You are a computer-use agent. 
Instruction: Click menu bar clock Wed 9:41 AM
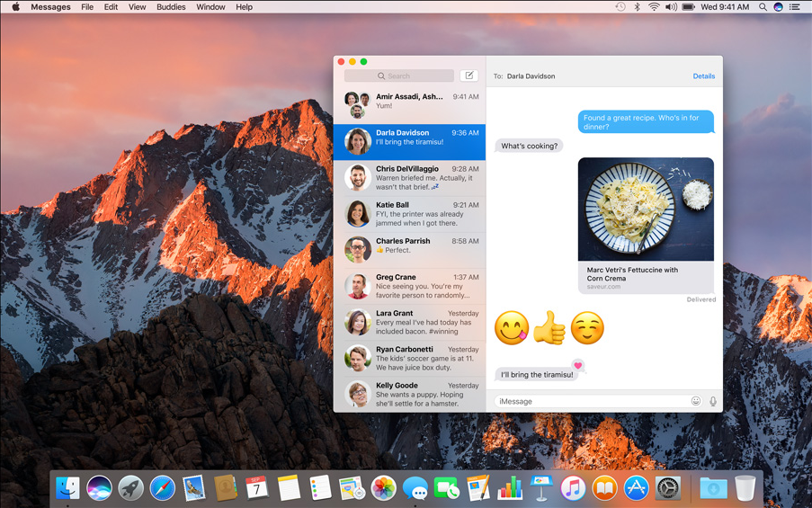click(725, 6)
